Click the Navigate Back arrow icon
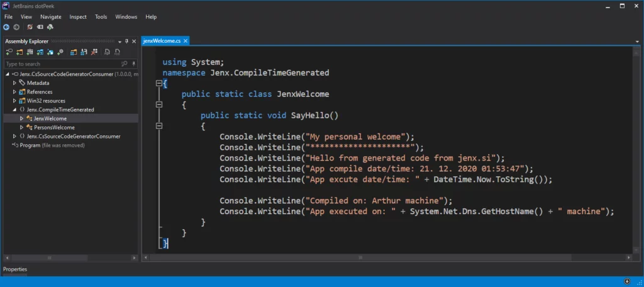The width and height of the screenshot is (644, 287). click(x=6, y=28)
